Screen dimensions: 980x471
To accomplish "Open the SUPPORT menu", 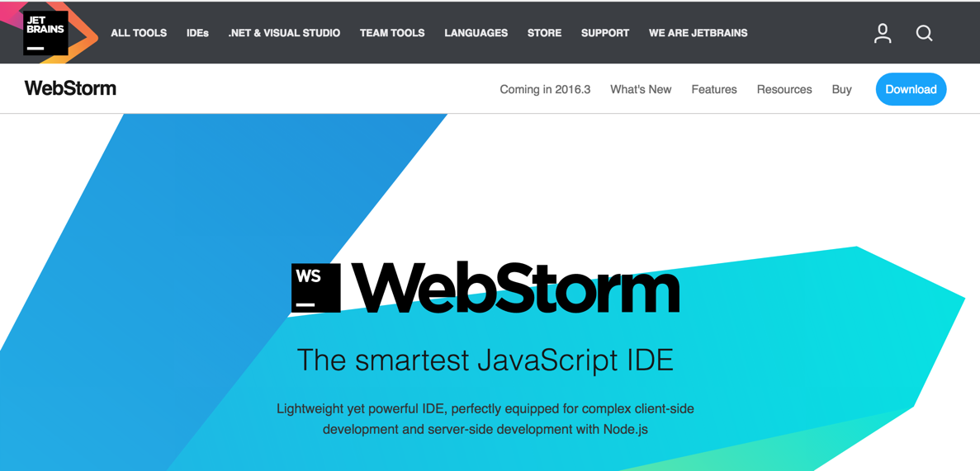I will (605, 33).
